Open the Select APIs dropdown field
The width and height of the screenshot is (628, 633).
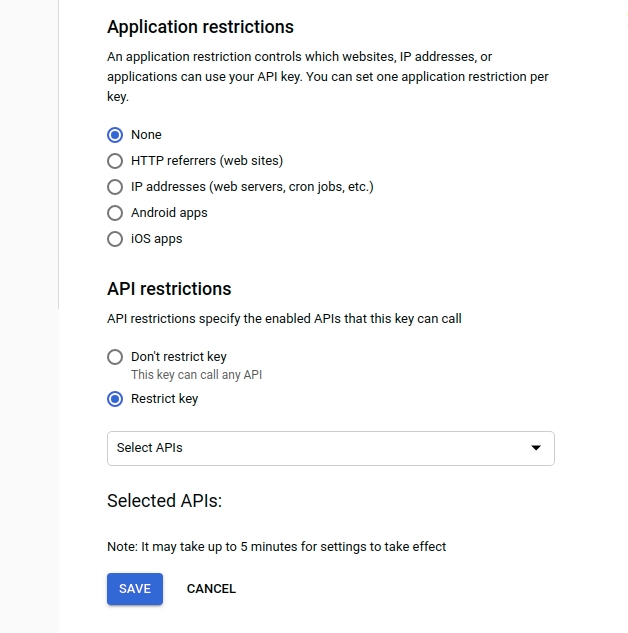pos(320,448)
